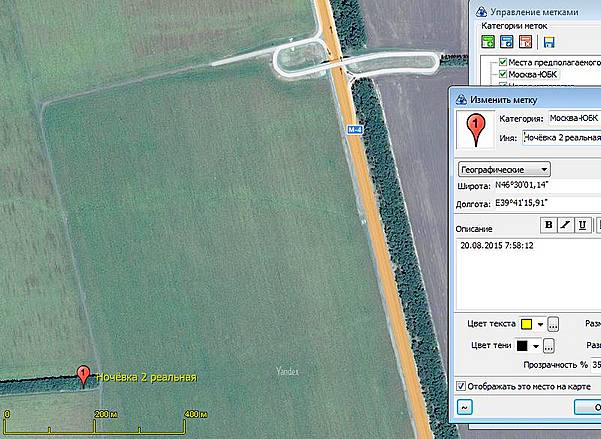The image size is (601, 439).
Task: Toggle bold formatting in description
Action: point(548,225)
